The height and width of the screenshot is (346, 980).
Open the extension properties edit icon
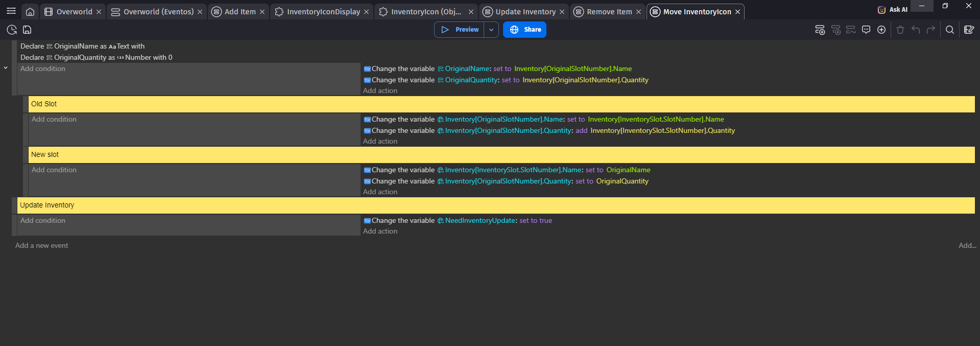point(969,30)
